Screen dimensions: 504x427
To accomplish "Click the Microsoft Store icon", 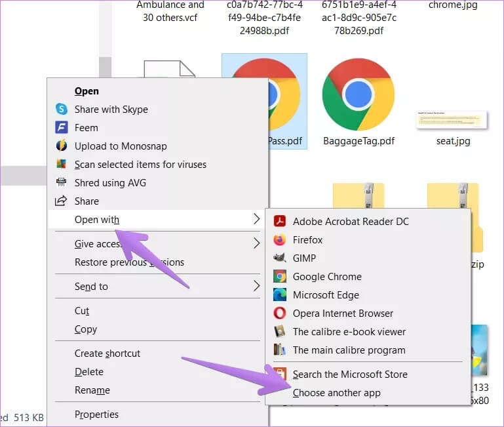I will pyautogui.click(x=281, y=373).
